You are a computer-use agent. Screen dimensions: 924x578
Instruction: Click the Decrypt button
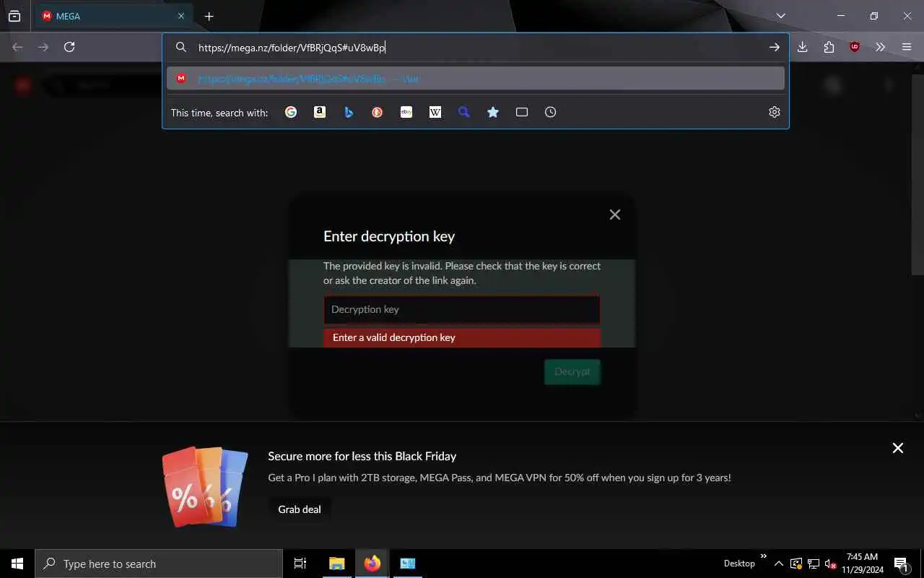(x=572, y=371)
